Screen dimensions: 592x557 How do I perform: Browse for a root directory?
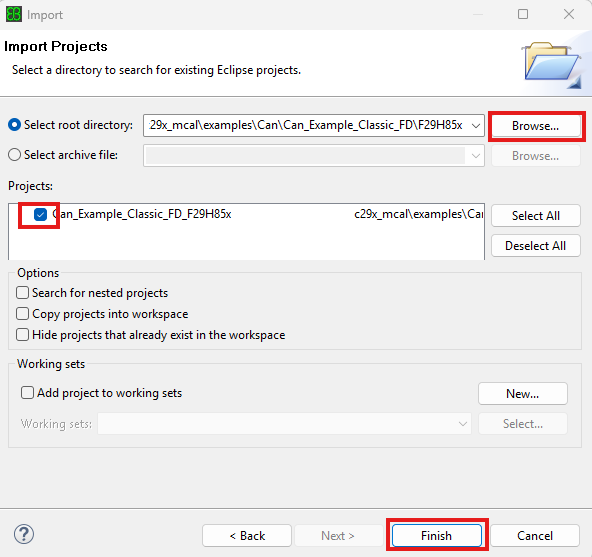click(x=535, y=126)
